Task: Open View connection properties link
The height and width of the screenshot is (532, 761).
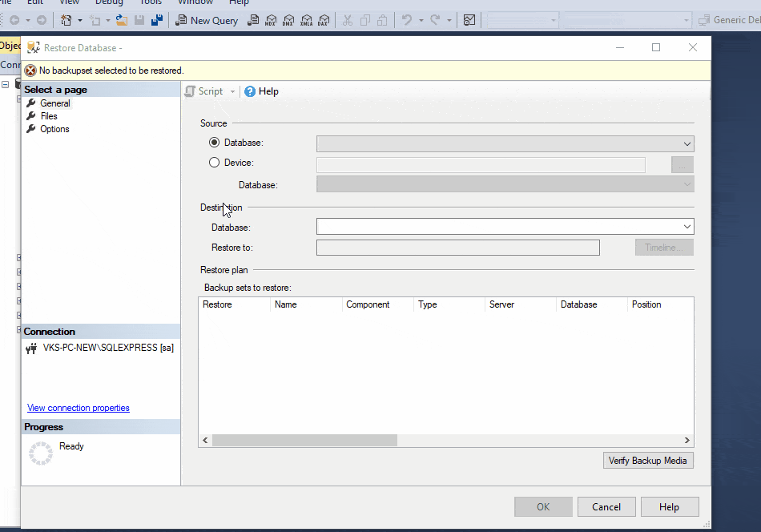Action: [x=79, y=408]
